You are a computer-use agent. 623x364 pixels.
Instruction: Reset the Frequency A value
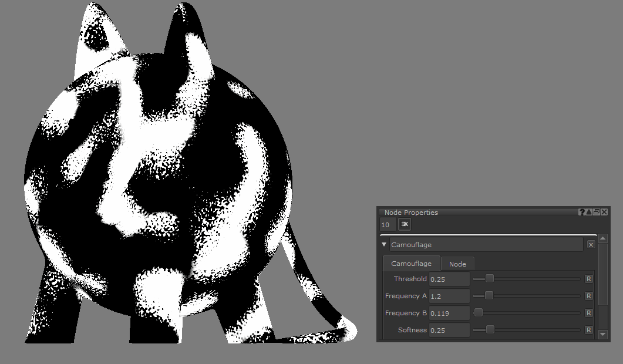click(x=588, y=296)
